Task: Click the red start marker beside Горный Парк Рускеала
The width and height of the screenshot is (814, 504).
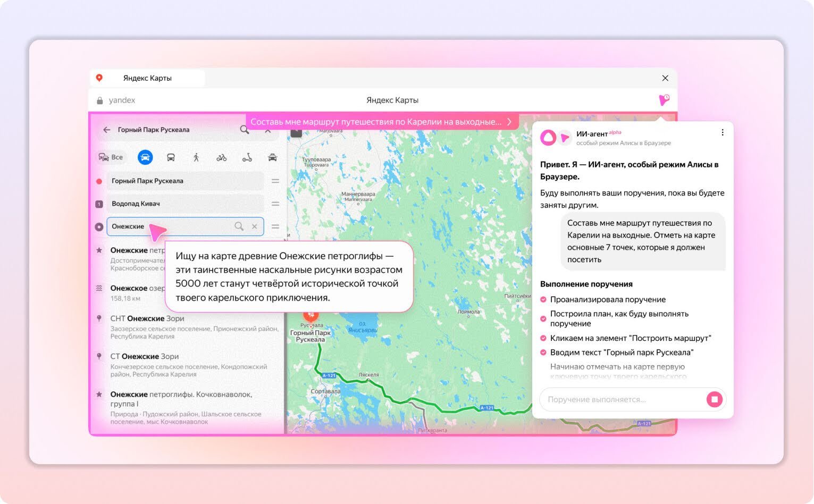Action: [x=99, y=181]
